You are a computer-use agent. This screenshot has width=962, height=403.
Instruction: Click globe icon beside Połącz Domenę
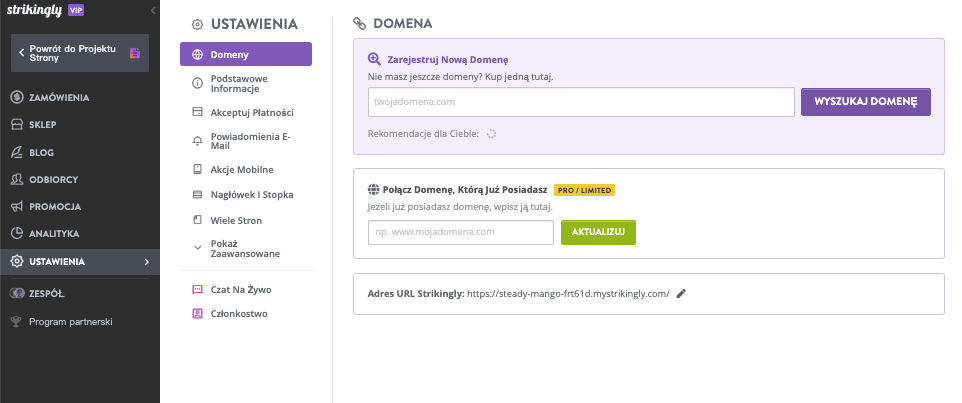tap(372, 190)
